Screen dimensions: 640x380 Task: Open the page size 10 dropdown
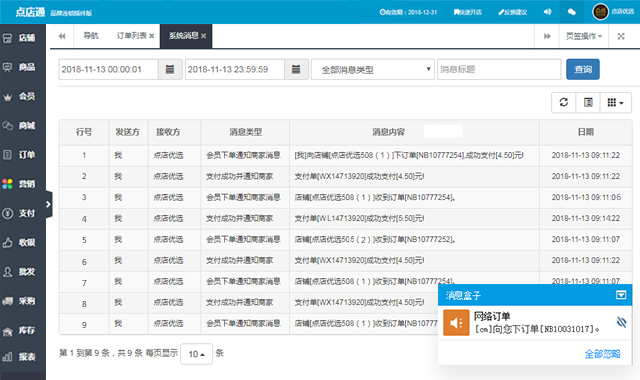196,354
